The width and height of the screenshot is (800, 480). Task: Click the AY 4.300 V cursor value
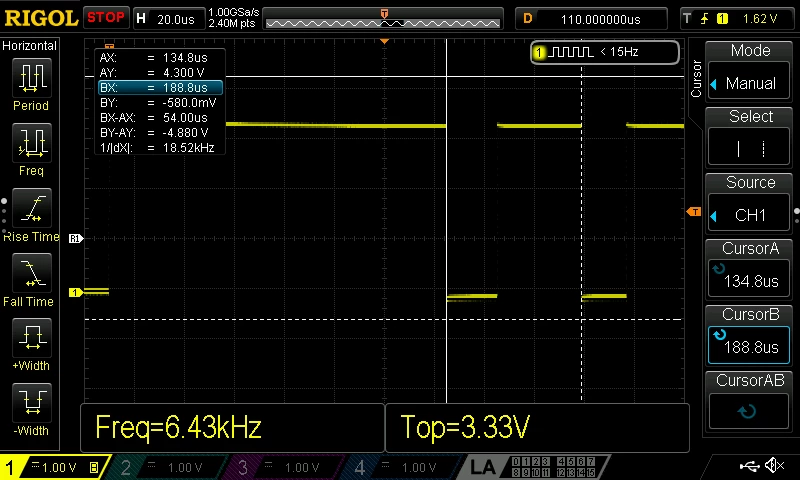click(183, 72)
